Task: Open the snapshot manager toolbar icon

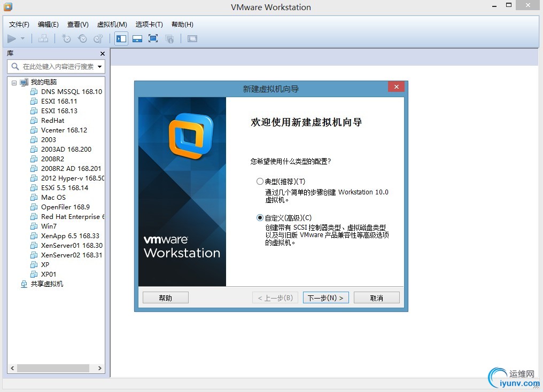Action: (98, 38)
